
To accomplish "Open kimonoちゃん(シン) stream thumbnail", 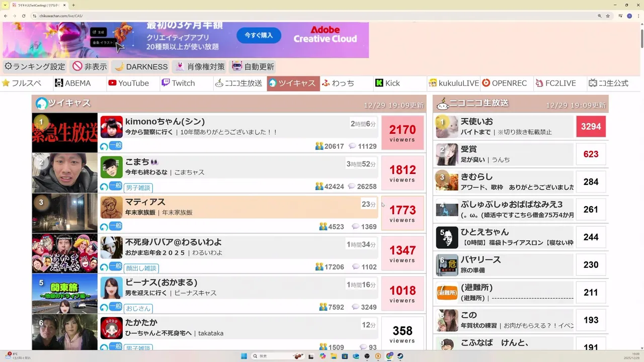I will click(x=65, y=133).
